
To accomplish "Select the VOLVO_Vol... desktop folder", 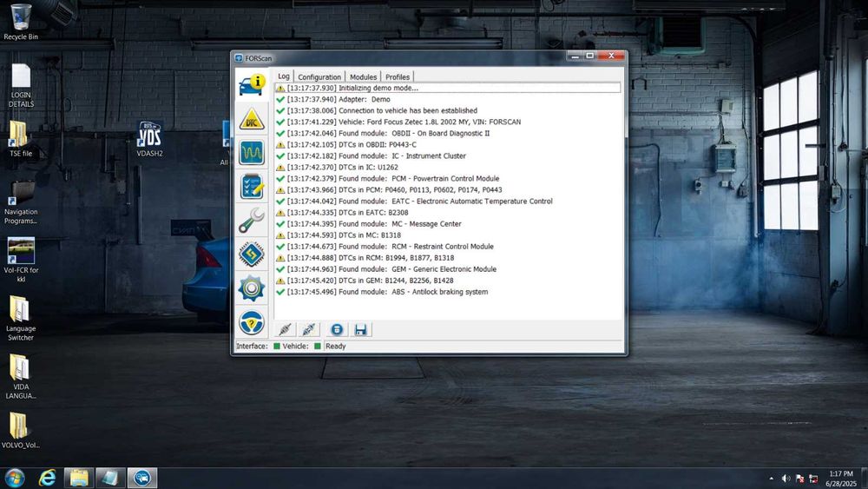I will pos(21,431).
